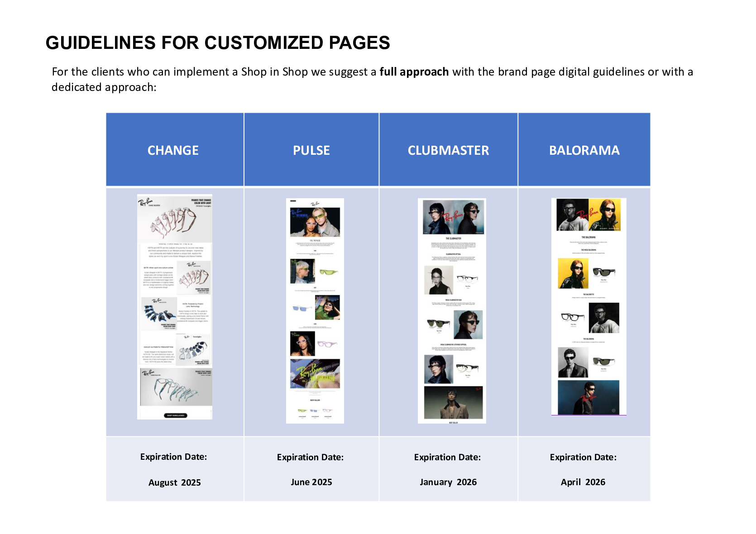Click "Expiration Date:" label above August 2025
The width and height of the screenshot is (756, 534).
(x=173, y=457)
